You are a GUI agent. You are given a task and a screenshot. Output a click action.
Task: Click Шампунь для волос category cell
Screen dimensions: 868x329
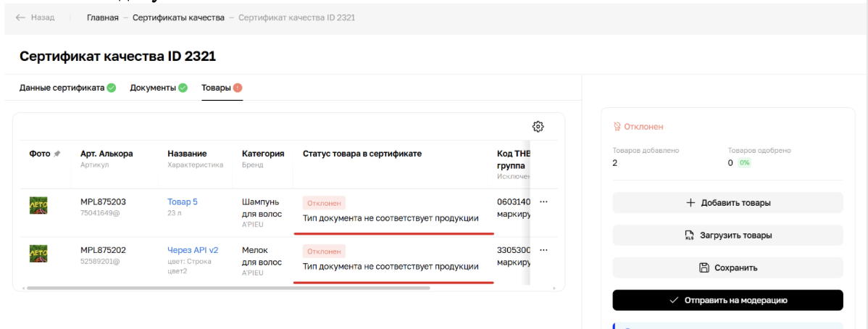coord(262,208)
